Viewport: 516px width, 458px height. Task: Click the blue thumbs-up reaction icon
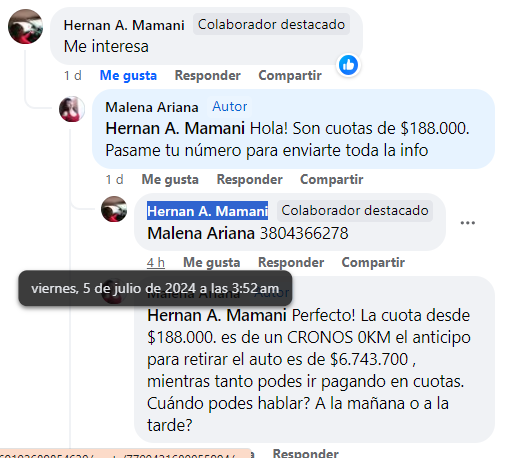pyautogui.click(x=348, y=65)
